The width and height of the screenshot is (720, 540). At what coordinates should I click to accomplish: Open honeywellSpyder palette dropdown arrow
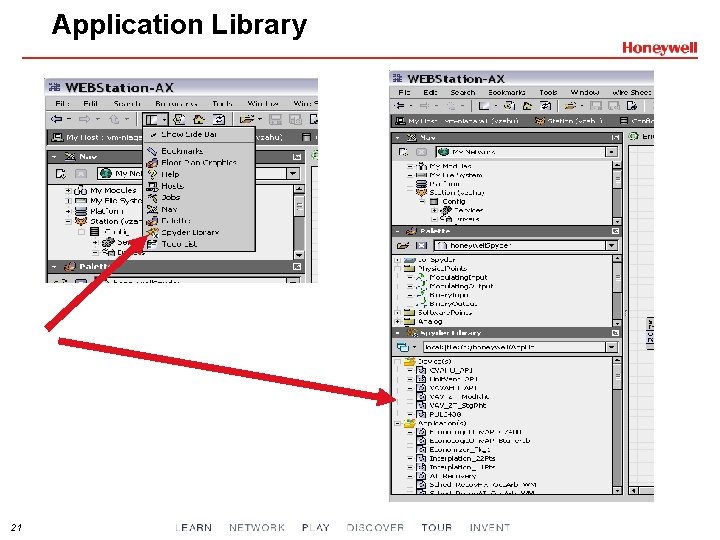611,246
